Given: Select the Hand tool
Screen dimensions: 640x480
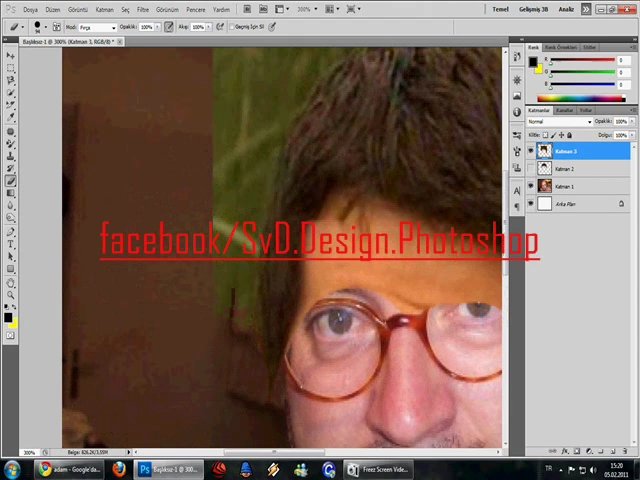Looking at the screenshot, I should point(11,283).
